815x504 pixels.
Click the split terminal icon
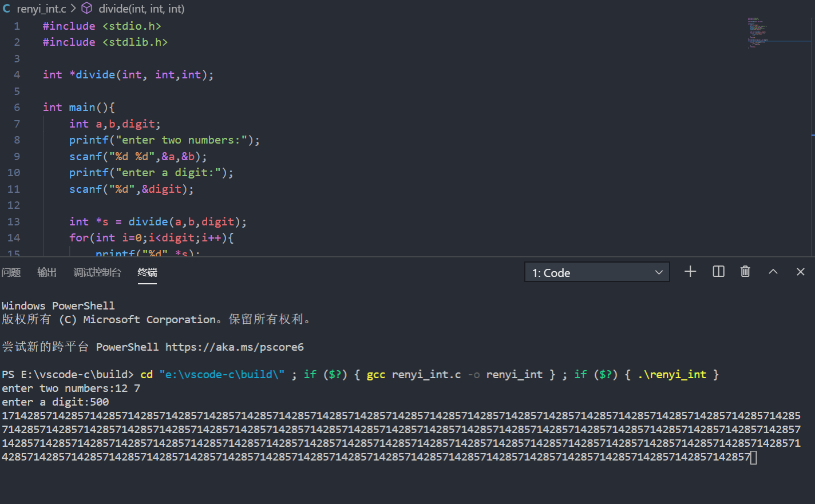coord(718,272)
